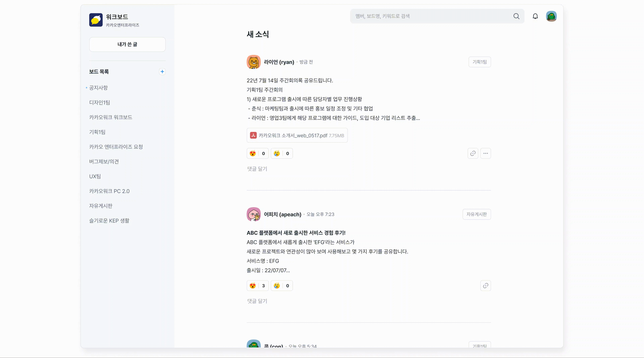Add a new board with plus icon

162,72
